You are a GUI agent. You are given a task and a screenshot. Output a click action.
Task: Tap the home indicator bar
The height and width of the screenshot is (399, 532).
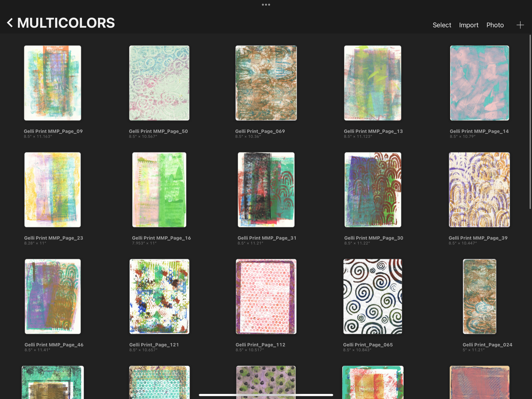click(x=266, y=395)
